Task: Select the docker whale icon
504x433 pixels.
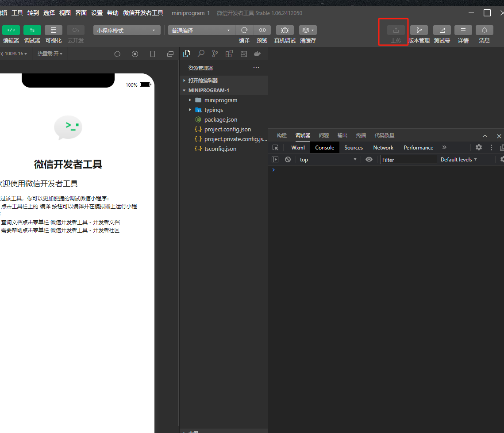Action: coord(258,54)
